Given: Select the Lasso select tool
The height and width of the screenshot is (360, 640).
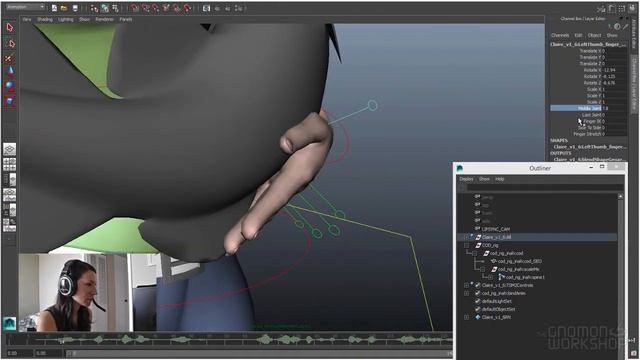Looking at the screenshot, I should (10, 43).
